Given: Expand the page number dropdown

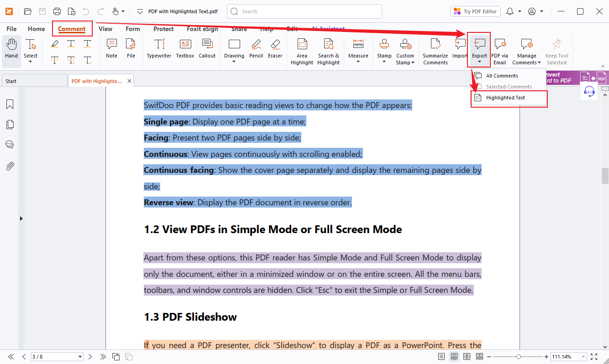Looking at the screenshot, I should pyautogui.click(x=80, y=357).
